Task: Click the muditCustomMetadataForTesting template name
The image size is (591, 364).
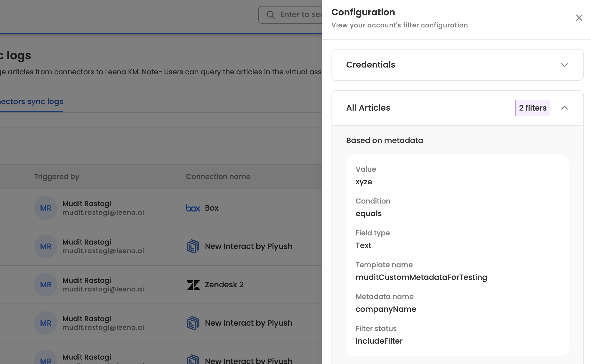Action: pyautogui.click(x=421, y=277)
